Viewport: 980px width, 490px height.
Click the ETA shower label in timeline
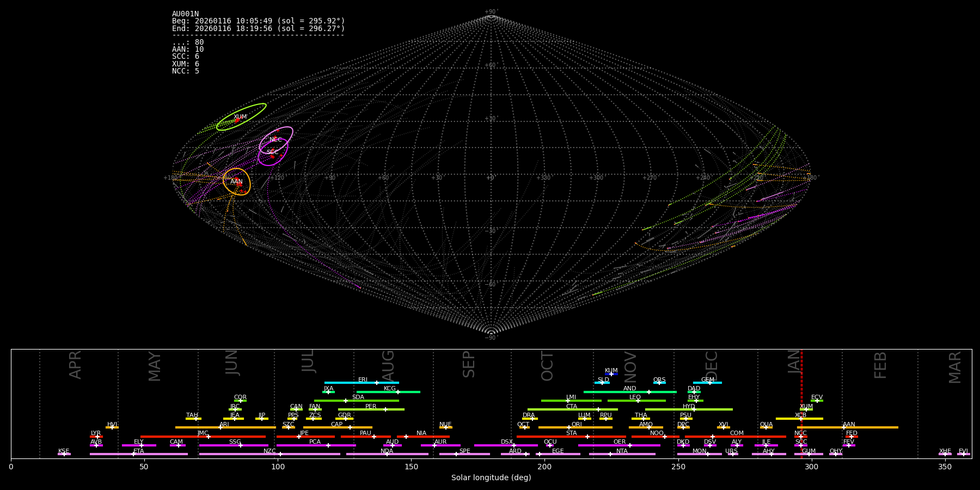coord(139,451)
